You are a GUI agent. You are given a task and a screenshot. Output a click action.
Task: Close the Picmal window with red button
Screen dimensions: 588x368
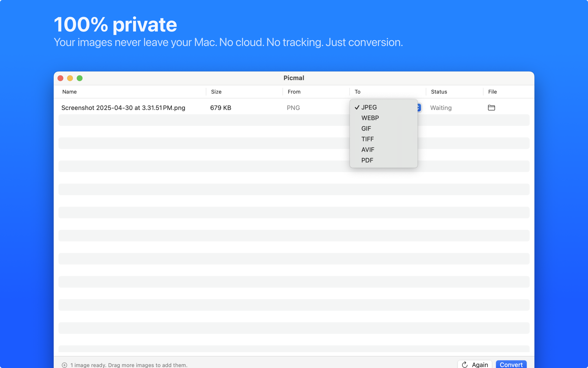(60, 78)
